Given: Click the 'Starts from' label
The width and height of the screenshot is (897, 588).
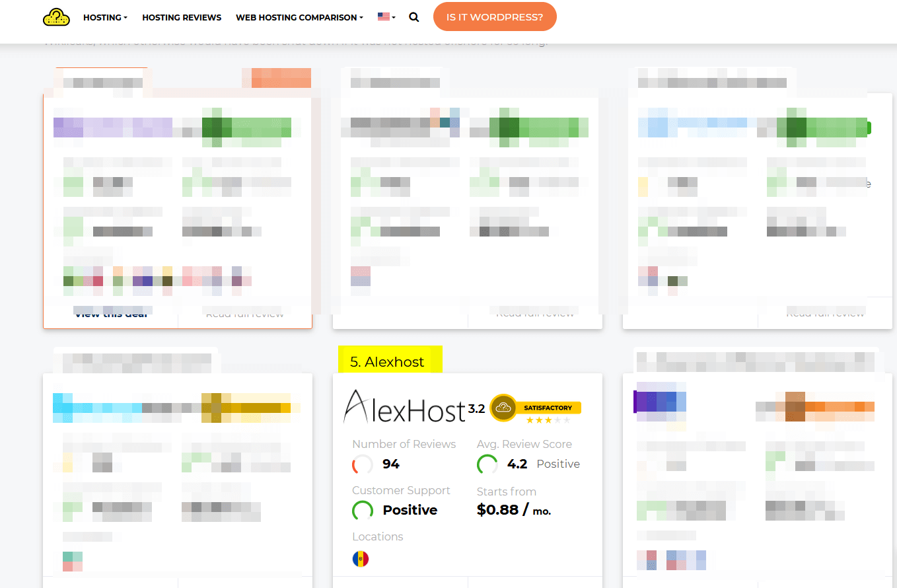Looking at the screenshot, I should (x=507, y=492).
